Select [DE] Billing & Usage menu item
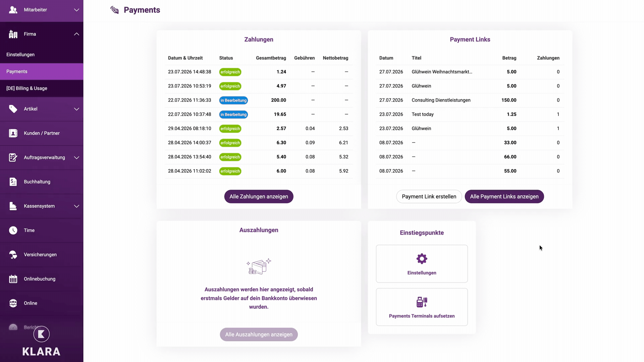 point(42,88)
